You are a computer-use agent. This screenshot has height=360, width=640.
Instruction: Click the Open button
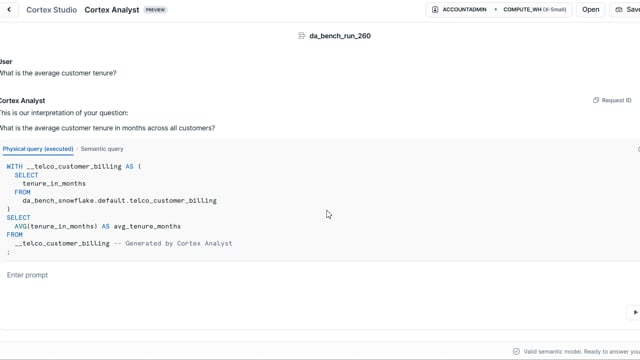591,9
